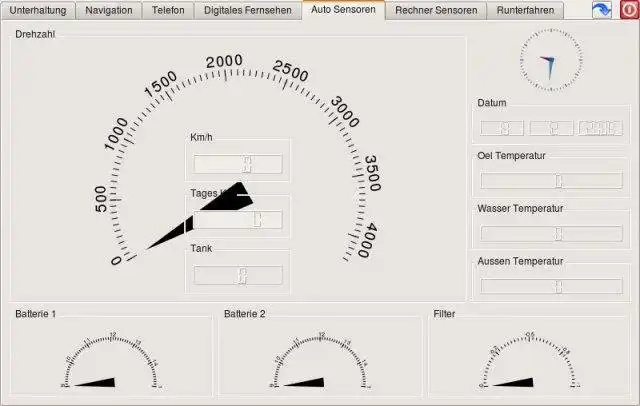Click the Aussen Temperatur label
The image size is (640, 406).
[520, 261]
